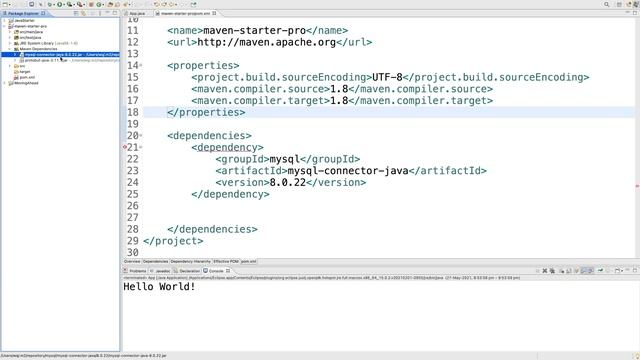The height and width of the screenshot is (360, 640).
Task: Toggle Link with Editor in Package Explorer
Action: [x=83, y=13]
